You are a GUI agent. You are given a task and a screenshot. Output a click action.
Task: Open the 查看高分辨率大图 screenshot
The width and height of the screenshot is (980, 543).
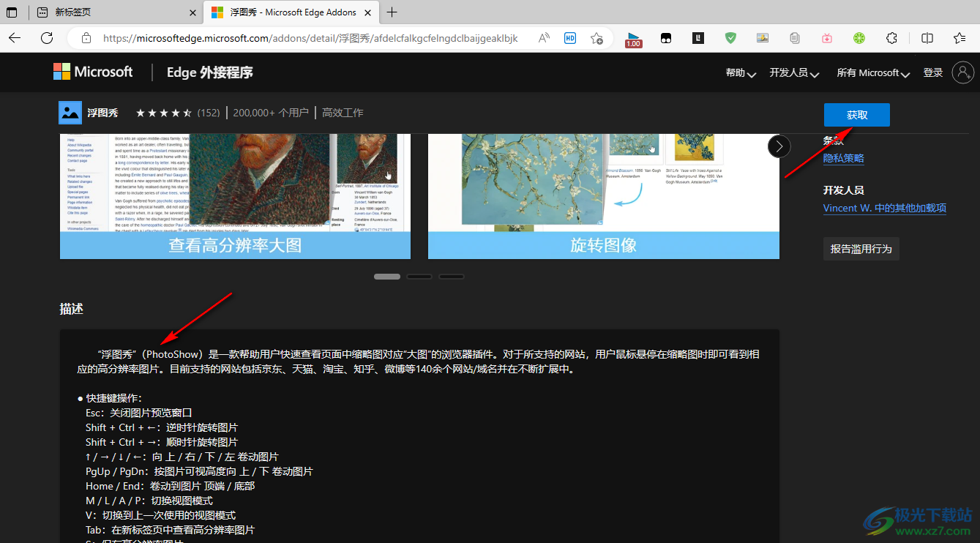click(x=235, y=196)
